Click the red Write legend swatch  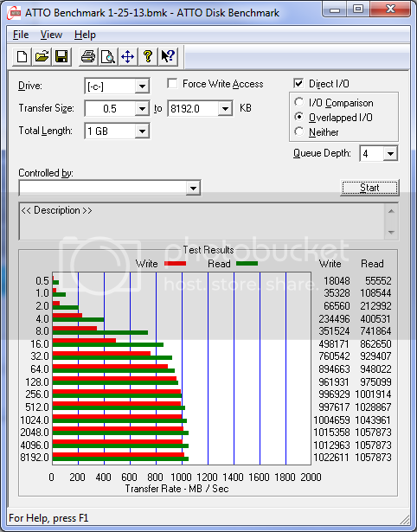[x=175, y=263]
